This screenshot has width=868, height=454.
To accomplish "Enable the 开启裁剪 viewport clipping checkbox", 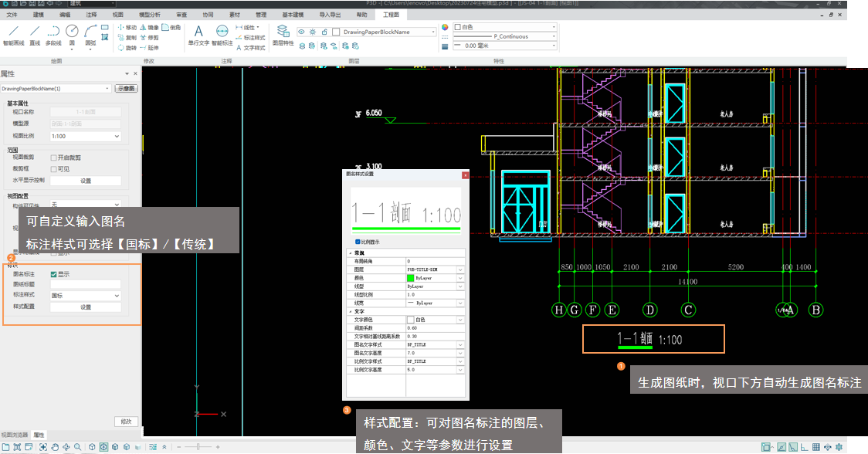I will [x=54, y=158].
